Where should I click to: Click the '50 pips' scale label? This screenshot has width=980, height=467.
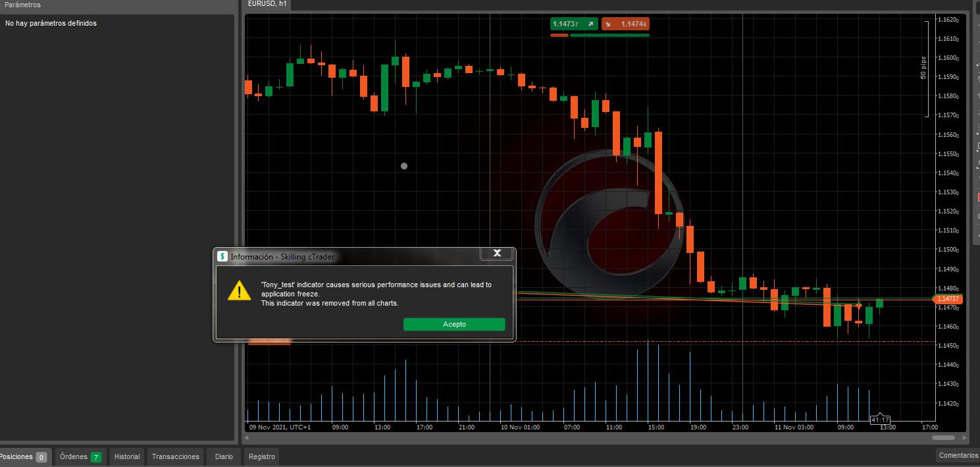click(923, 68)
